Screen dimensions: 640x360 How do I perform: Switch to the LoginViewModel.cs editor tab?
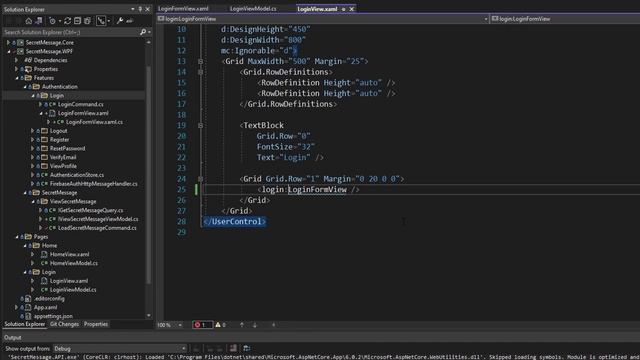[253, 9]
